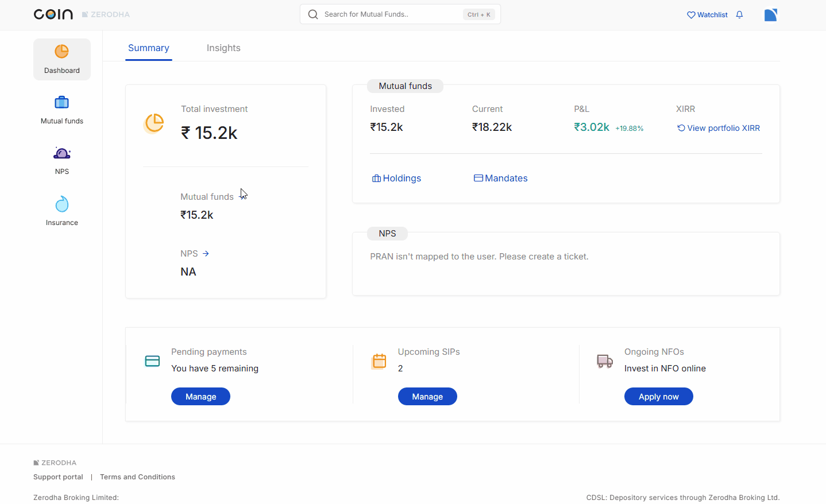Open the Holdings link

coord(396,179)
